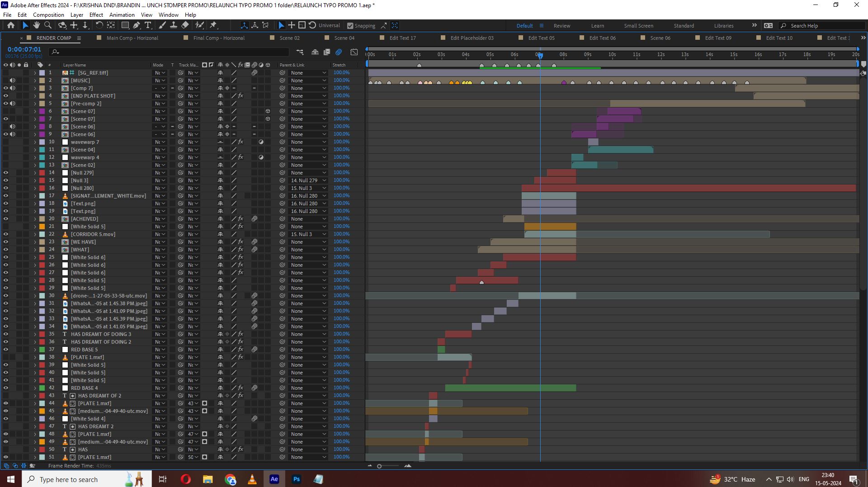Viewport: 868px width, 487px height.
Task: Expand the MUSIC layer twirl-down
Action: point(35,80)
